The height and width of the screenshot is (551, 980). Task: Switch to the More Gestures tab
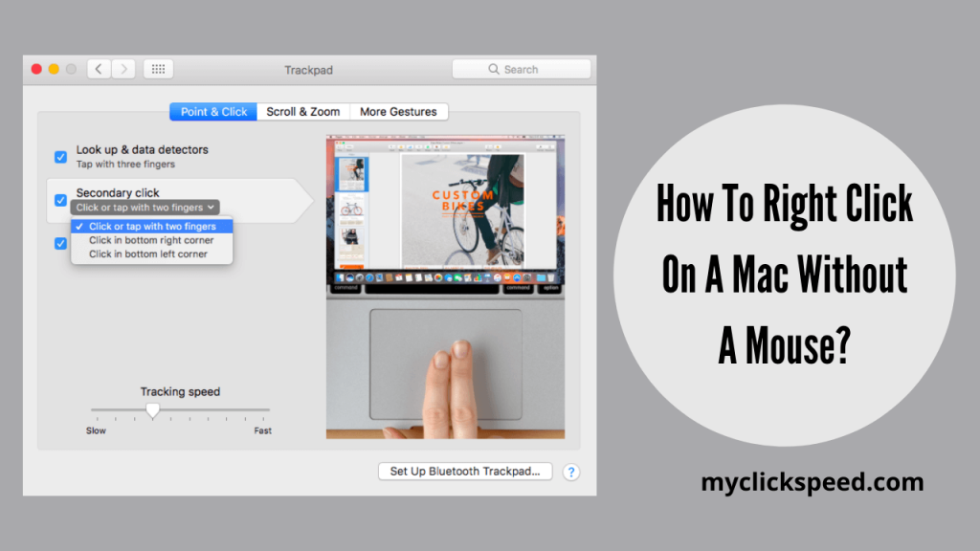[398, 111]
